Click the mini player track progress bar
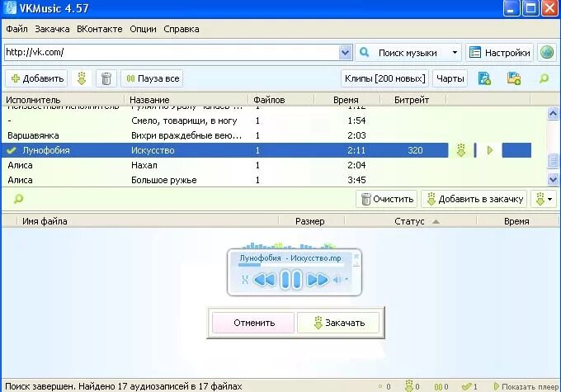Image resolution: width=561 pixels, height=392 pixels. (290, 265)
